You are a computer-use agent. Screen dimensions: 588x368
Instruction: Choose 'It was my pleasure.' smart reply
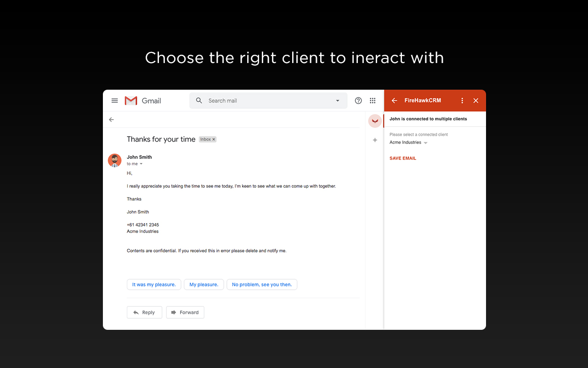pyautogui.click(x=154, y=285)
